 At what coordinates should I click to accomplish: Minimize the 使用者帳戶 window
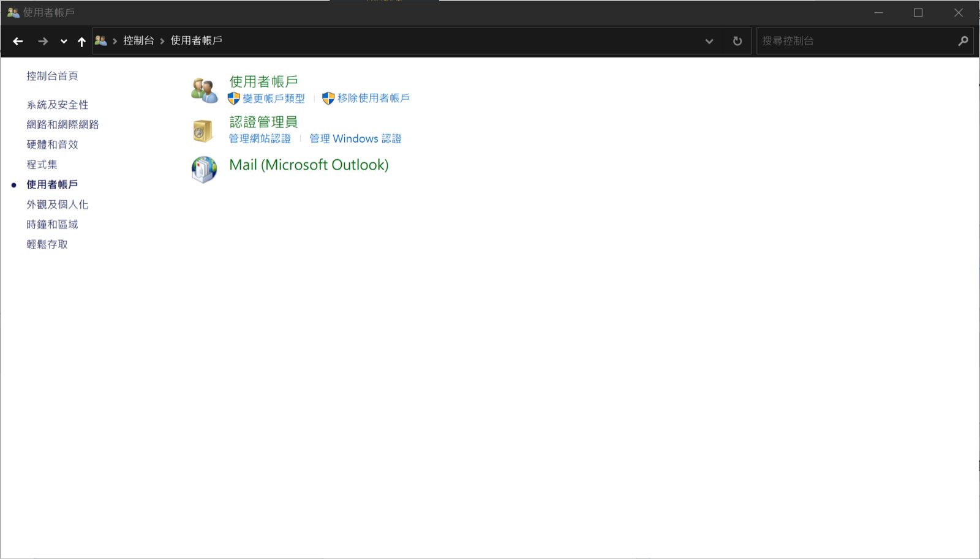point(878,12)
